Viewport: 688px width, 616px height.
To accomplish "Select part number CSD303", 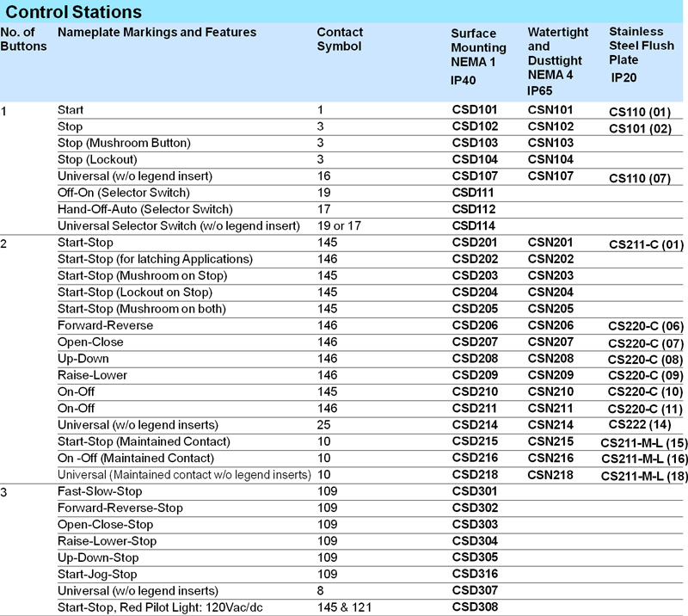I will click(475, 525).
